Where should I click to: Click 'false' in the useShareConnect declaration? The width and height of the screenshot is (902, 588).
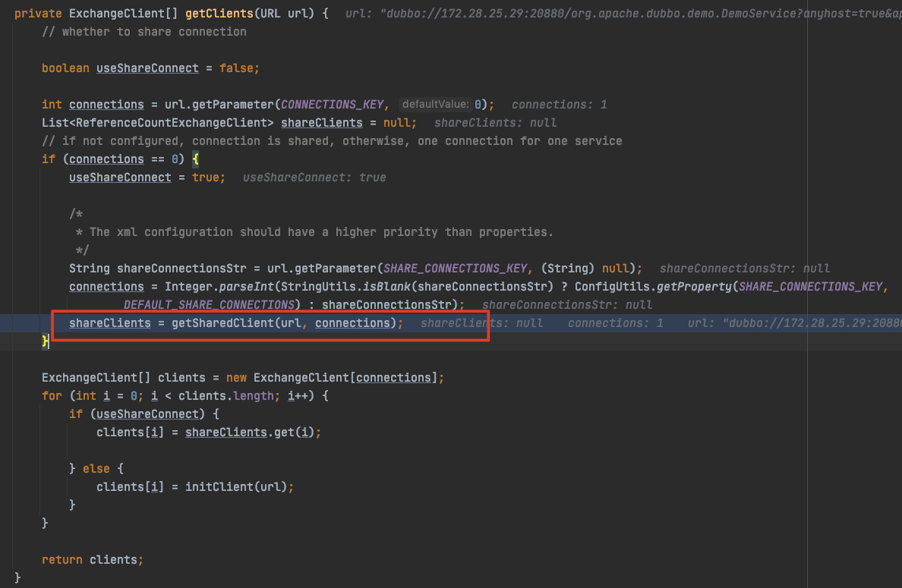click(x=236, y=68)
